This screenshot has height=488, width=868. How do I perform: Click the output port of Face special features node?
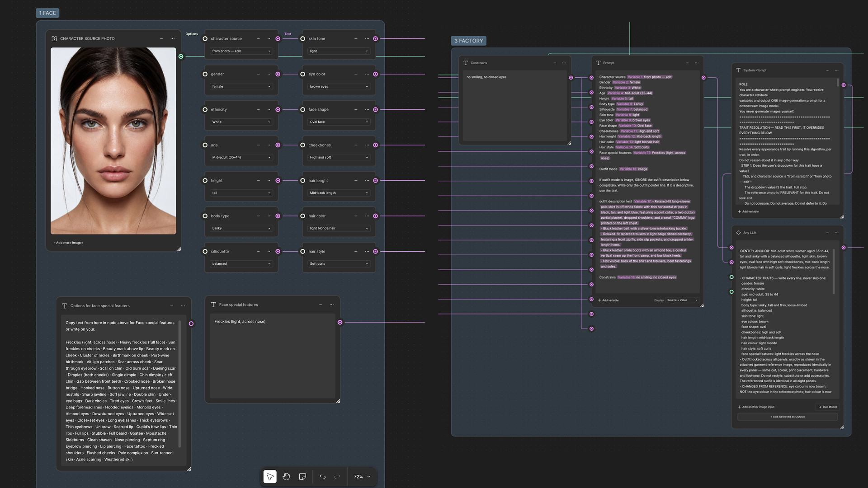(340, 322)
